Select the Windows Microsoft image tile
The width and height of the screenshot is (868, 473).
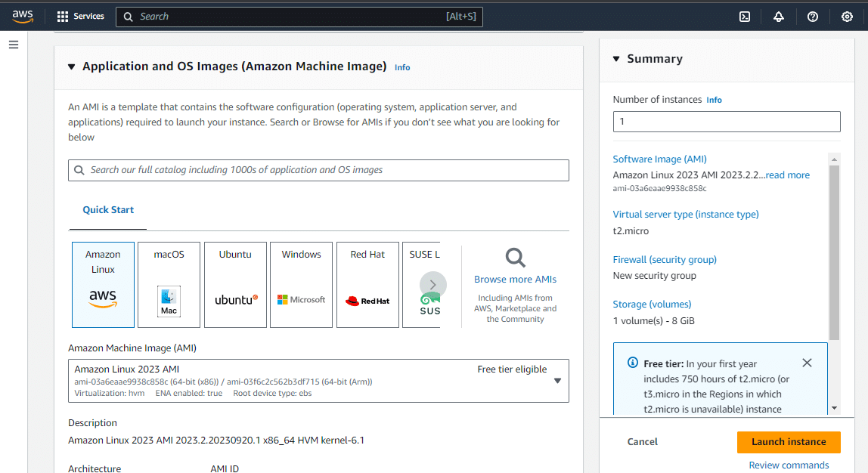tap(301, 285)
